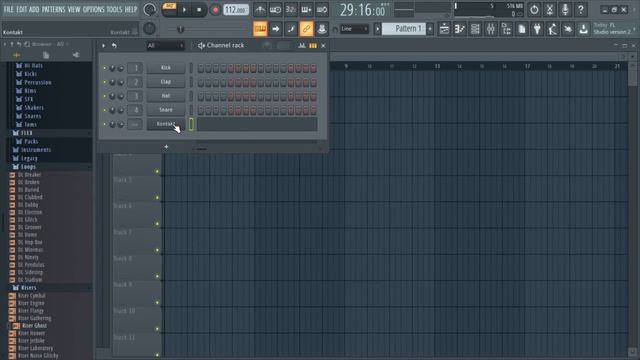Open the plugin database plug icon
This screenshot has width=640, height=360.
click(537, 29)
